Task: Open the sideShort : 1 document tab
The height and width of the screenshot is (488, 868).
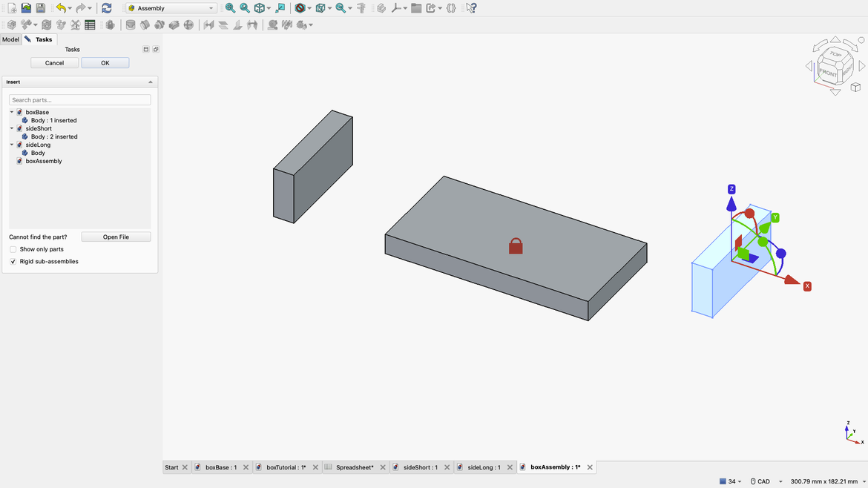Action: tap(421, 466)
